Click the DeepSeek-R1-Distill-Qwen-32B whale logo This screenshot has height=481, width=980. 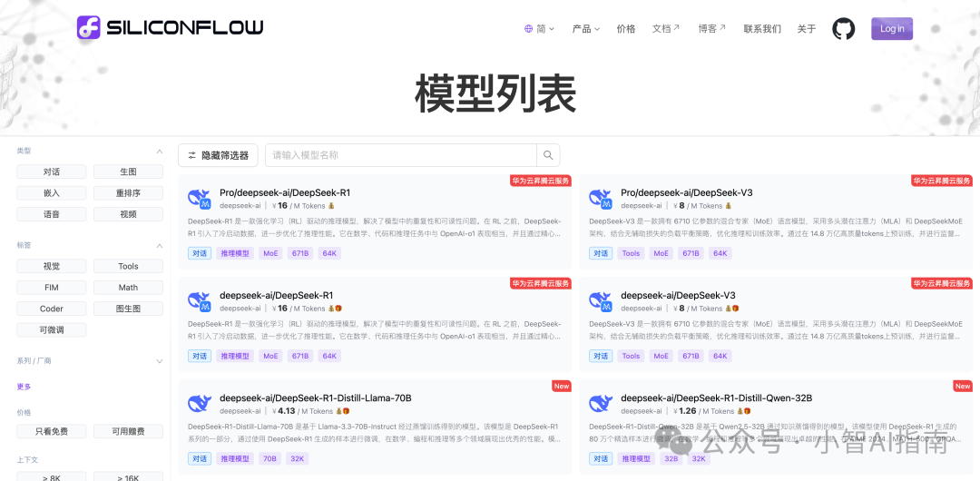(601, 404)
